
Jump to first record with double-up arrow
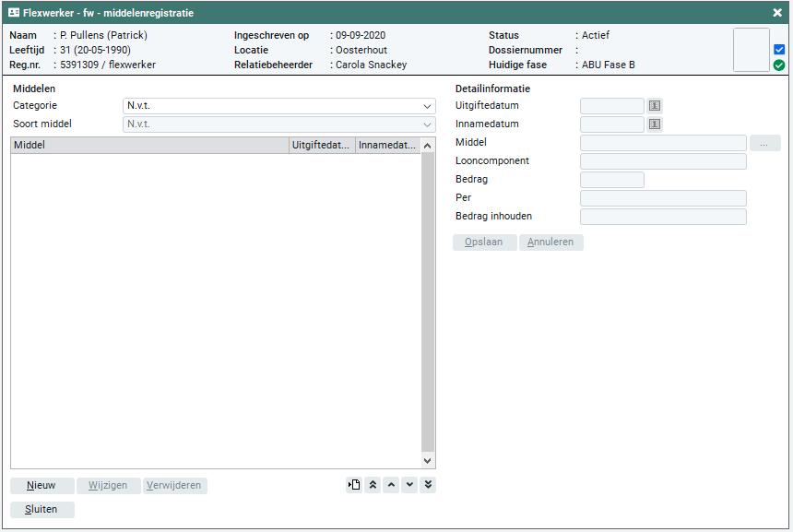[373, 486]
